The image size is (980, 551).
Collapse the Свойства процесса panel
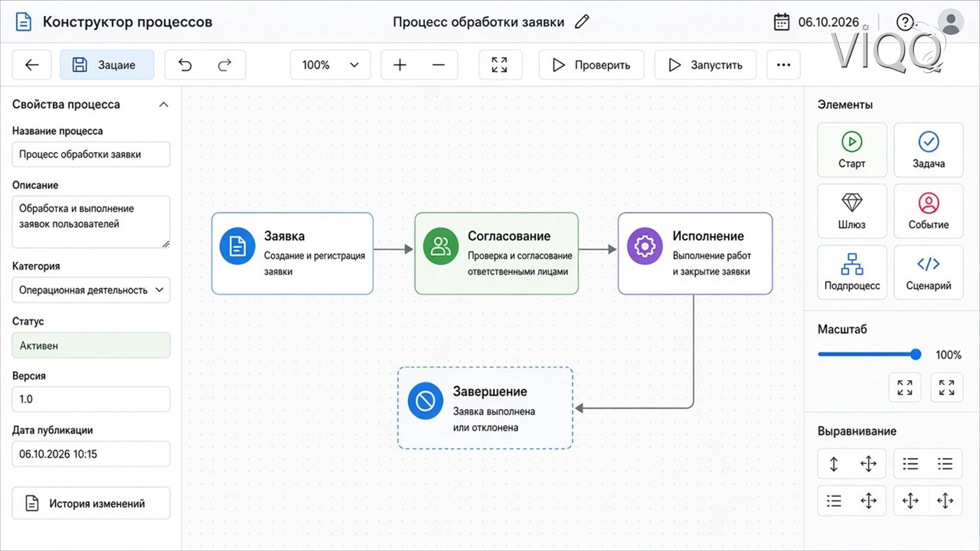pos(163,105)
